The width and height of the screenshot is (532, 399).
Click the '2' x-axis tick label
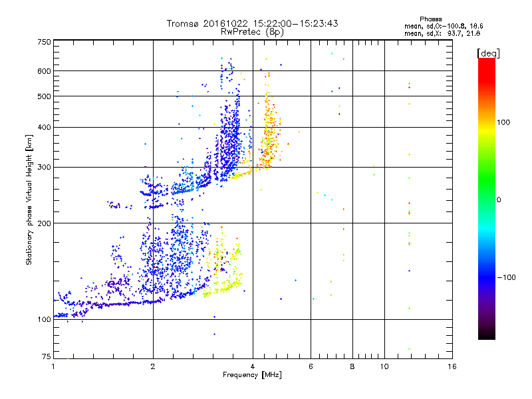point(153,366)
